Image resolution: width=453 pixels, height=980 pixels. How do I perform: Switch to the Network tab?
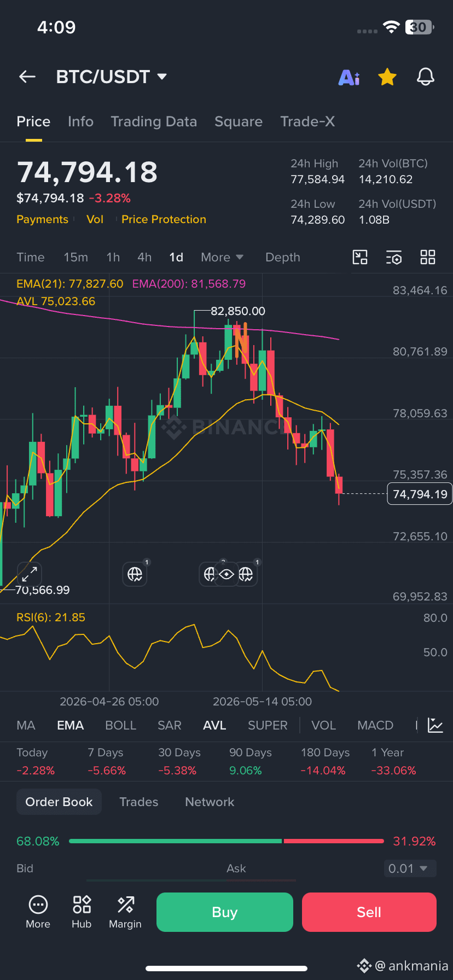coord(210,802)
